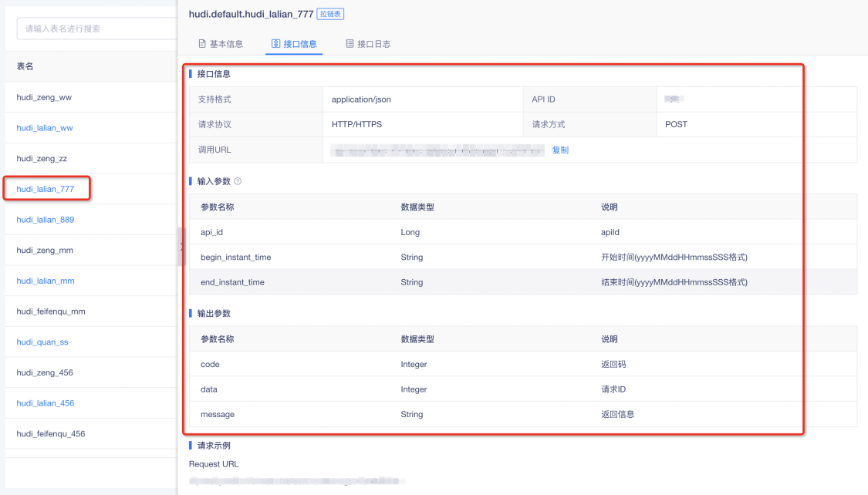Click the 返回信息 description cell
This screenshot has height=495, width=868.
point(618,414)
